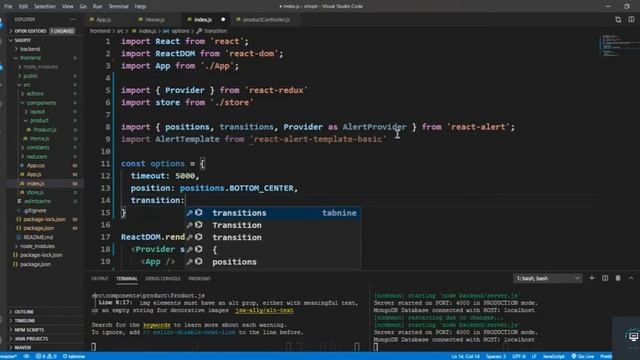The height and width of the screenshot is (360, 640).
Task: Open .gitignore file in explorer
Action: (35, 211)
